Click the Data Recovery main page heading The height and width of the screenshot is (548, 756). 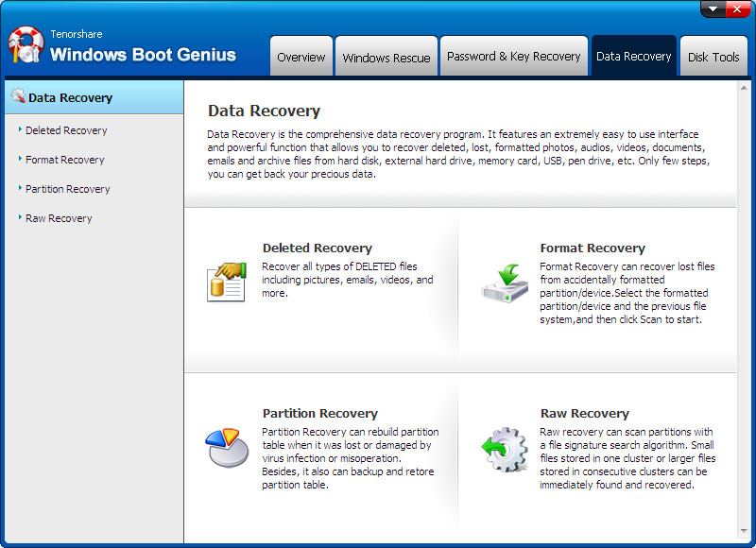(264, 111)
